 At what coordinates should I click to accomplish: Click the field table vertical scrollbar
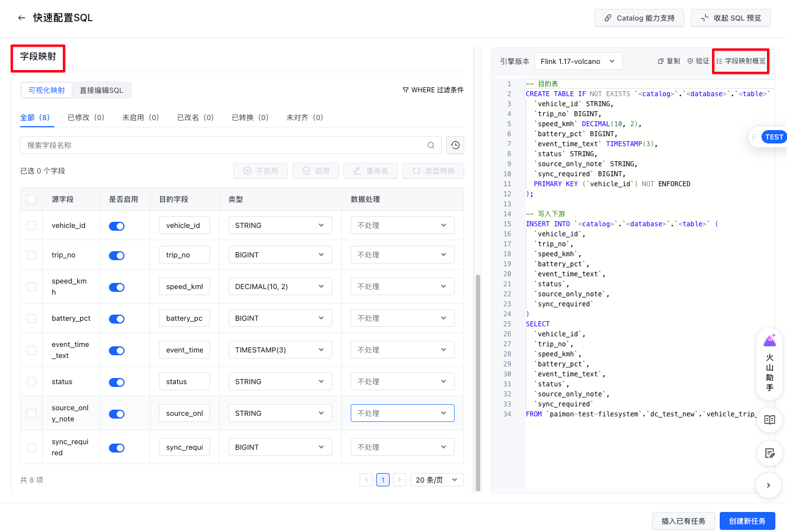pyautogui.click(x=478, y=382)
